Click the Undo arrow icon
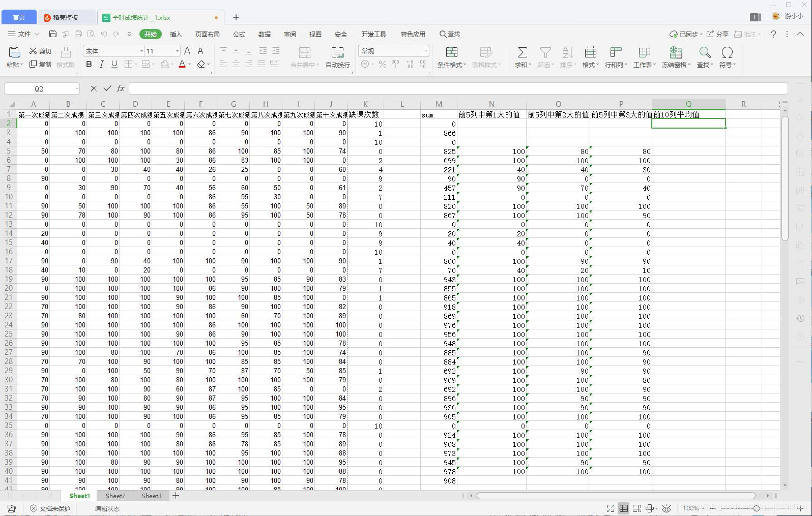 pyautogui.click(x=104, y=34)
